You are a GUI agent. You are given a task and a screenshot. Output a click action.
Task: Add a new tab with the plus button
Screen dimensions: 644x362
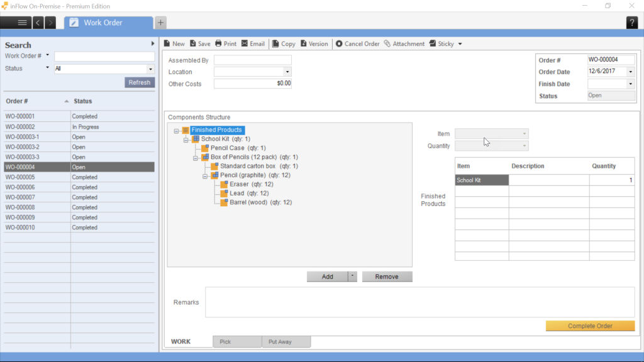pyautogui.click(x=160, y=23)
